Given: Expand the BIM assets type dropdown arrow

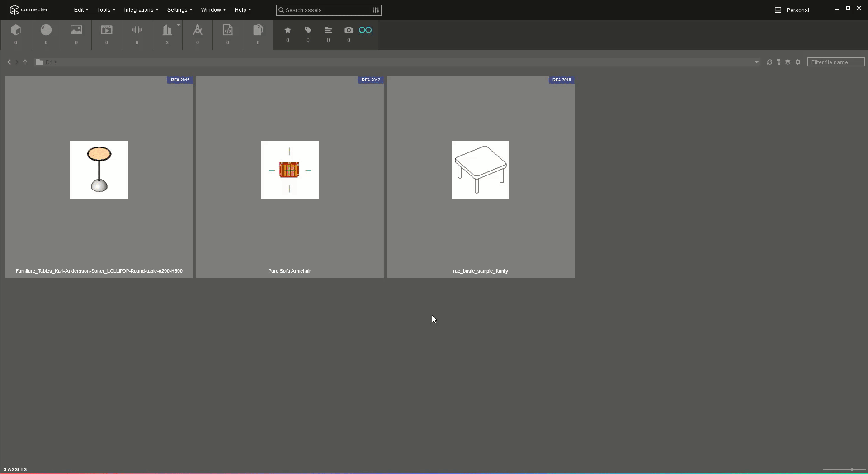Looking at the screenshot, I should [x=179, y=25].
